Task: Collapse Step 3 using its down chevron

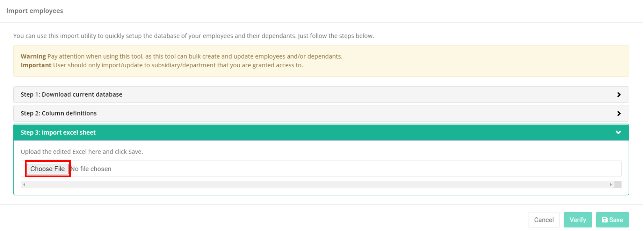Action: [x=618, y=133]
